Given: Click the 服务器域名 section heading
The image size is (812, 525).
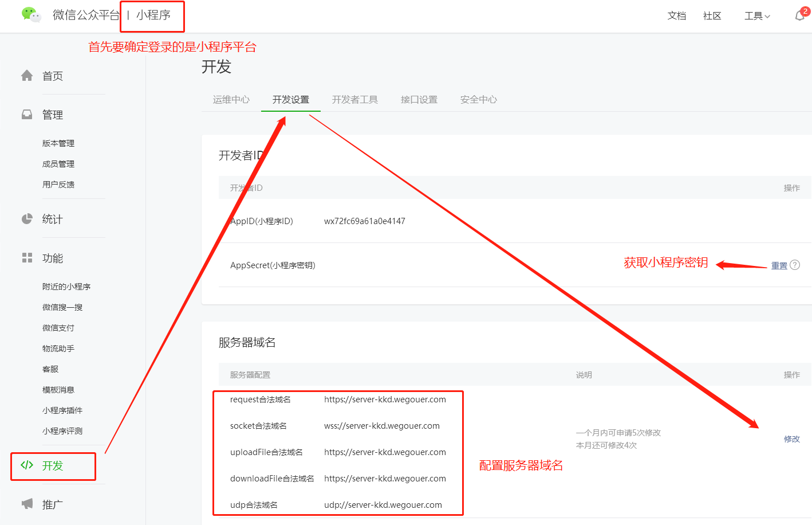Looking at the screenshot, I should point(247,342).
